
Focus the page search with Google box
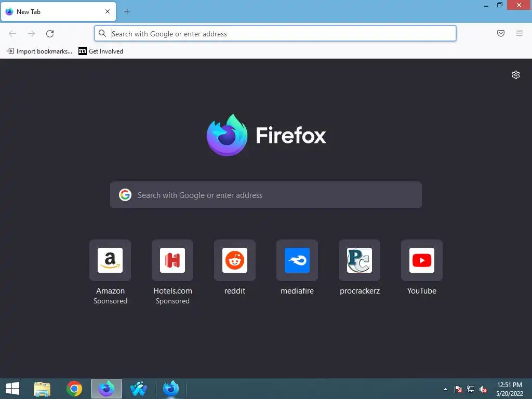pyautogui.click(x=265, y=195)
